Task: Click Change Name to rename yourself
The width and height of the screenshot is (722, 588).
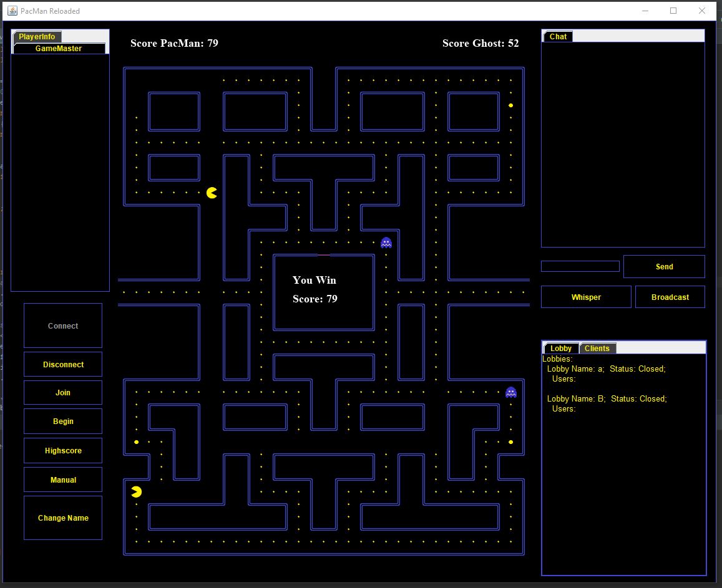Action: pos(62,518)
